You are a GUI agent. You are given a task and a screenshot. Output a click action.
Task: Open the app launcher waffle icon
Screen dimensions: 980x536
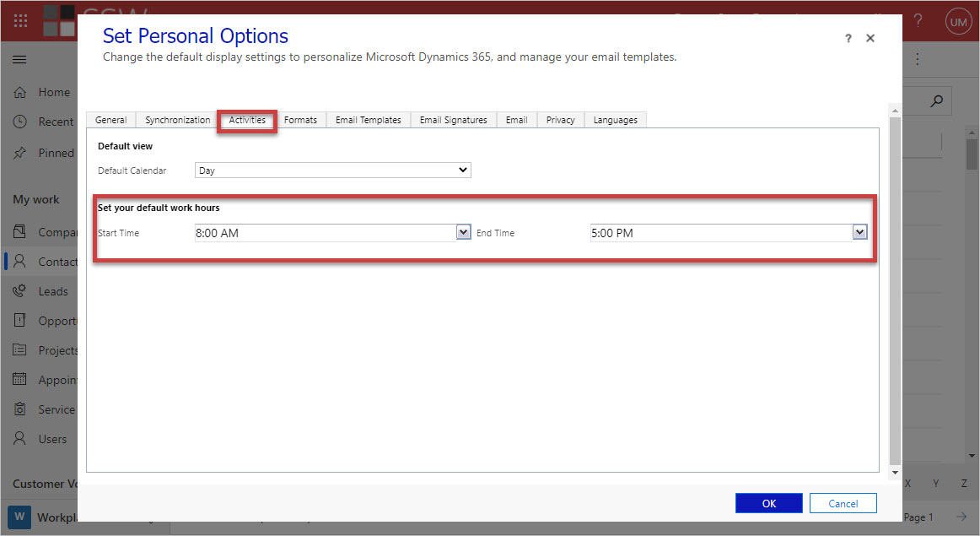click(20, 21)
